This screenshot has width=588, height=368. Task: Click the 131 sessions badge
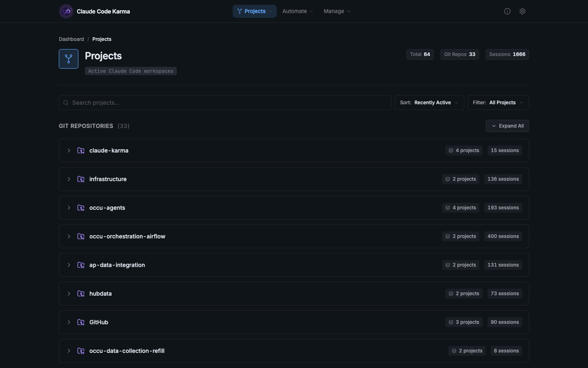503,265
